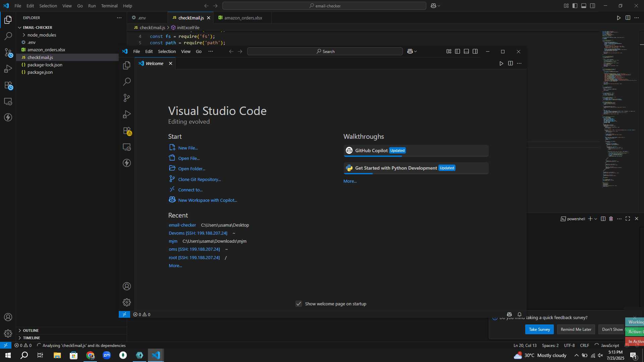Image resolution: width=644 pixels, height=362 pixels.
Task: Open Accounts icon in the Welcome window
Action: pos(127,286)
